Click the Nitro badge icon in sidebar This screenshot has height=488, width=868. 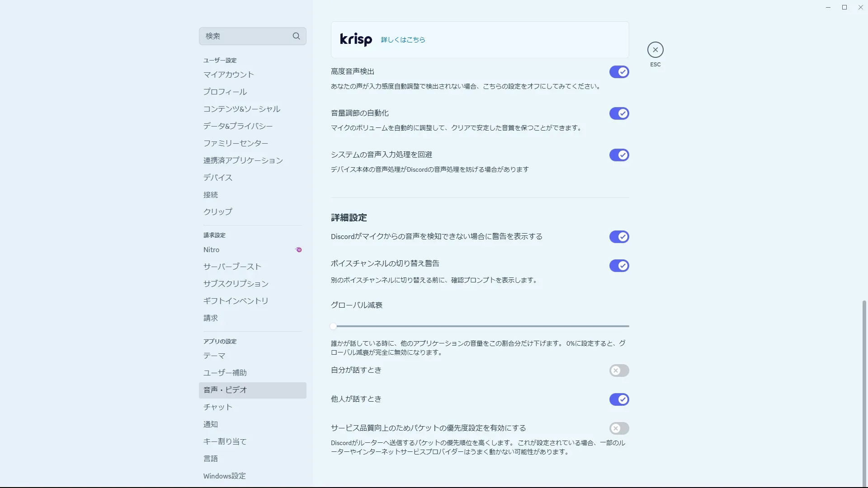[298, 249]
